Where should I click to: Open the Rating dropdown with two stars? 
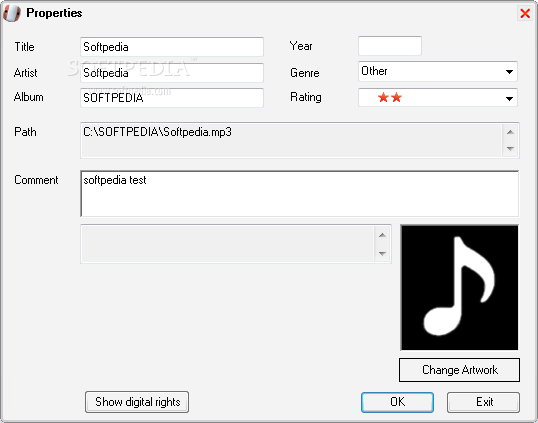pos(438,98)
